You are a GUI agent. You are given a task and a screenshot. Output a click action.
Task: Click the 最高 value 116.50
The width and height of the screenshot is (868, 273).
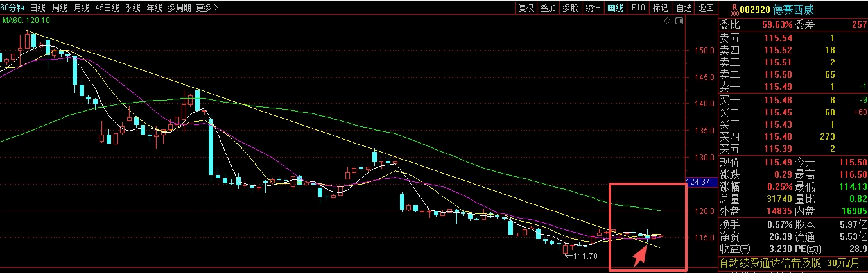[853, 175]
